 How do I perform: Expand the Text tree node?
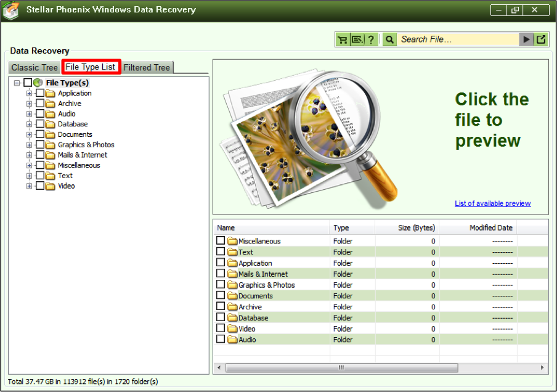click(29, 176)
